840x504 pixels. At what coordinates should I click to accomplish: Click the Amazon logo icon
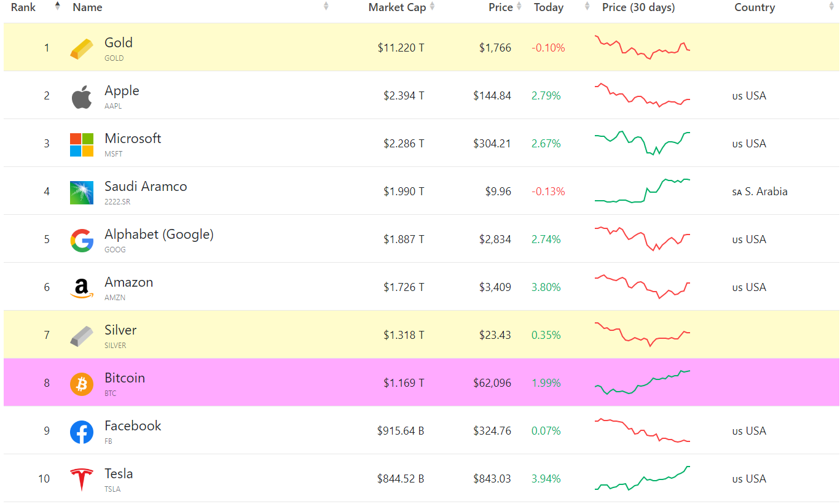coord(82,289)
